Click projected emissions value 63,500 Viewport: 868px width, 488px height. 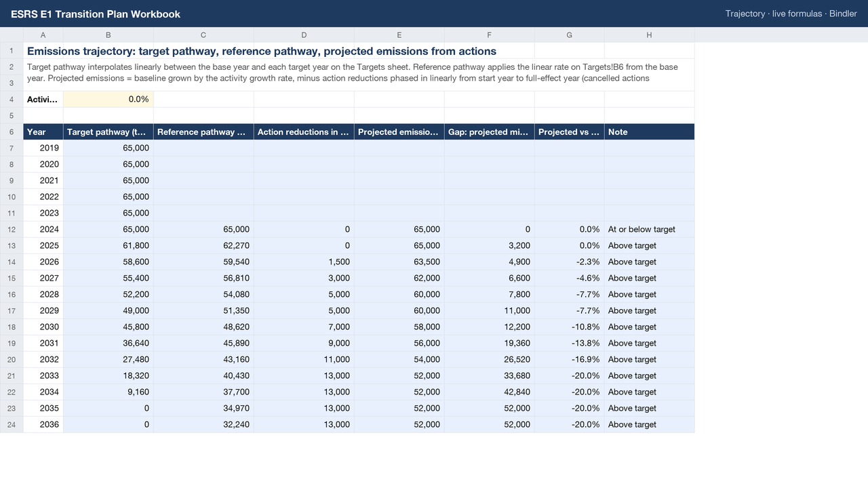pyautogui.click(x=399, y=262)
